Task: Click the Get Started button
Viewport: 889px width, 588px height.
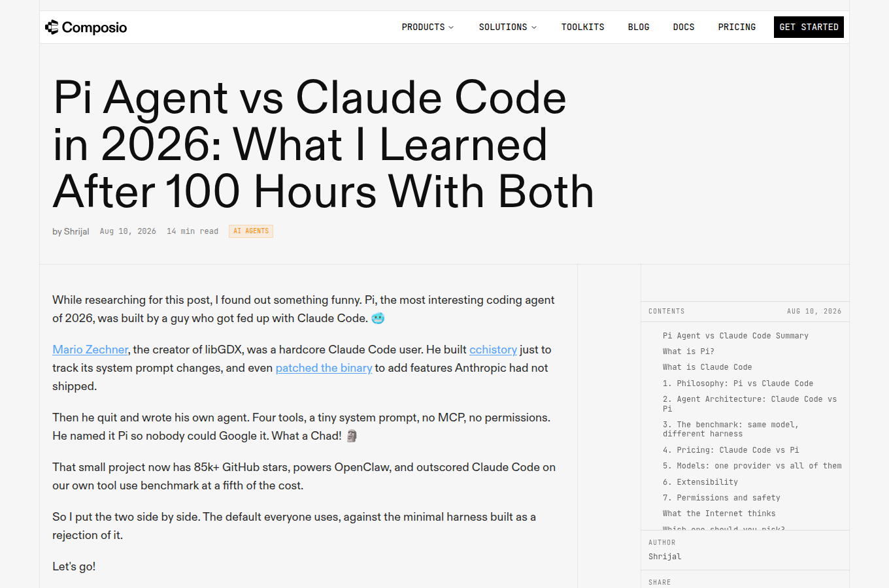Action: click(809, 27)
